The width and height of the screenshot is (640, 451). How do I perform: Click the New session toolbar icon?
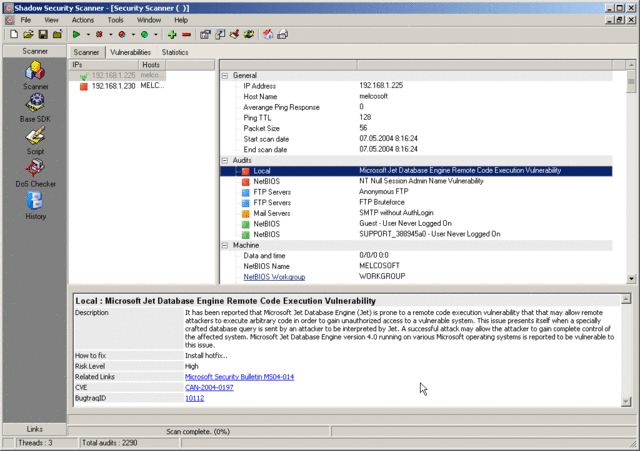(x=14, y=35)
